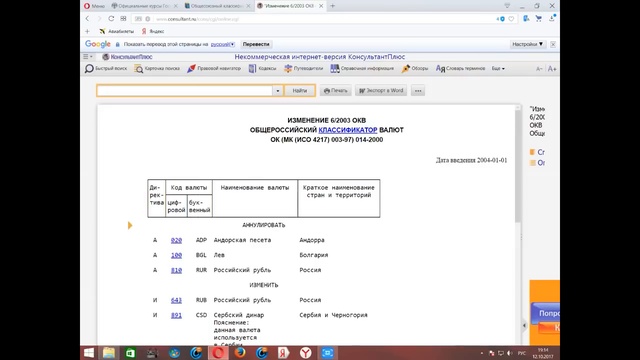The image size is (640, 360).
Task: Go back to previous page
Action: 87,19
